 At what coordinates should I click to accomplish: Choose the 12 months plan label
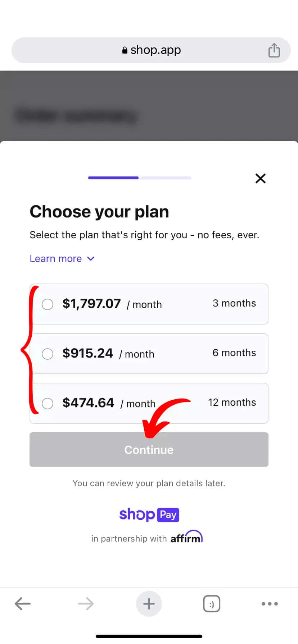(x=232, y=402)
